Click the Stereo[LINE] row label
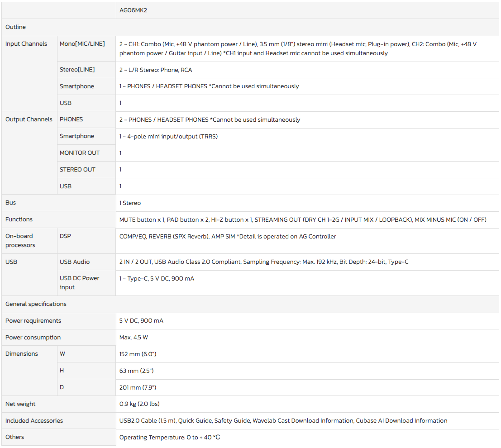 [77, 70]
